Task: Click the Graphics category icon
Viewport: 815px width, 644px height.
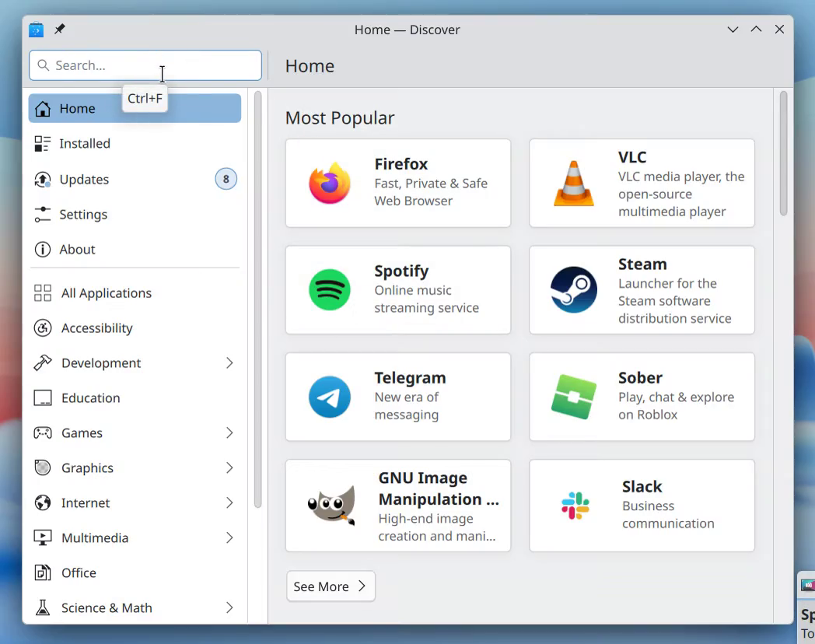Action: 43,467
